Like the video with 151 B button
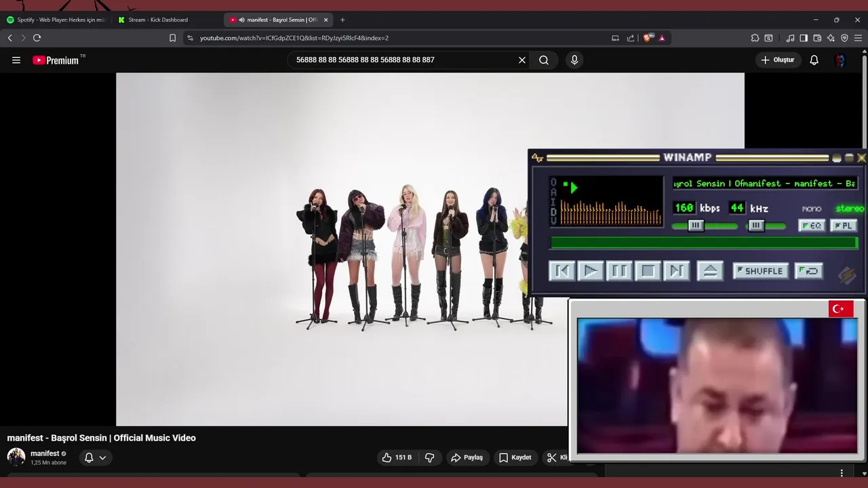 point(397,457)
